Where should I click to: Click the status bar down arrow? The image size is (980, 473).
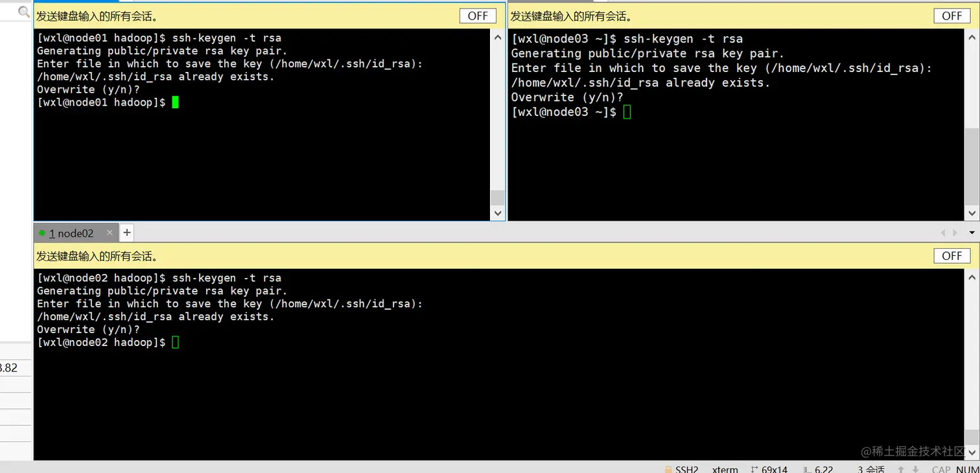(x=916, y=469)
